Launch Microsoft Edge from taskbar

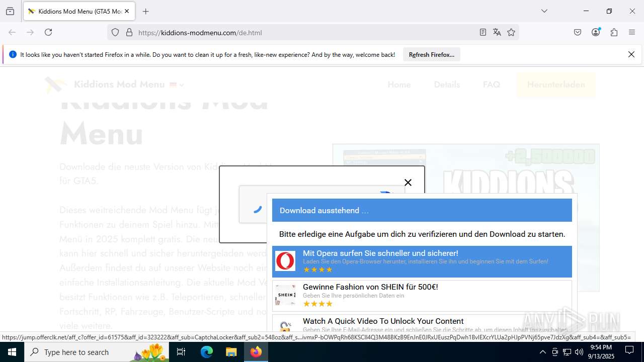[x=207, y=352]
